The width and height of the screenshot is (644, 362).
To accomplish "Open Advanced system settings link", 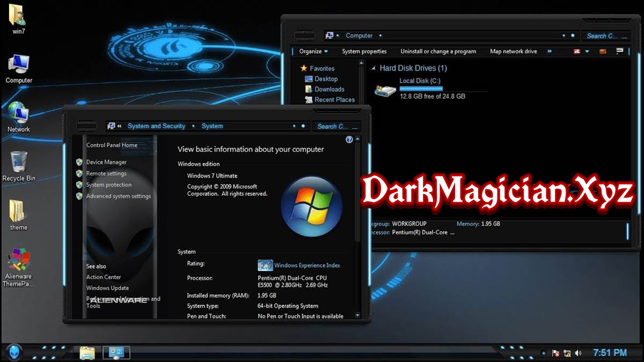I will pos(119,196).
